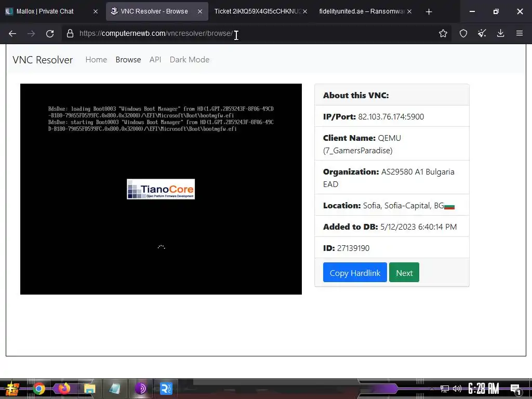Open the blue VNC app taskbar icon
Viewport: 532px width, 399px height.
(166, 389)
